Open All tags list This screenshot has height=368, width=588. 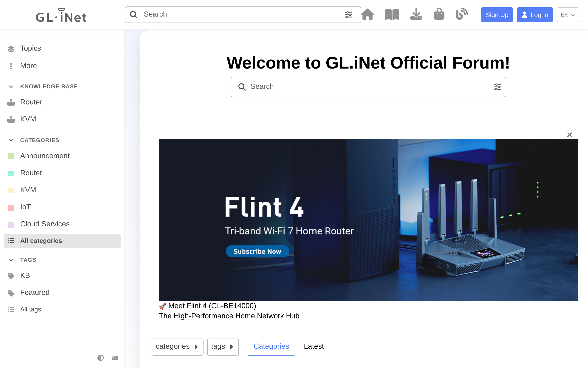pos(62,309)
